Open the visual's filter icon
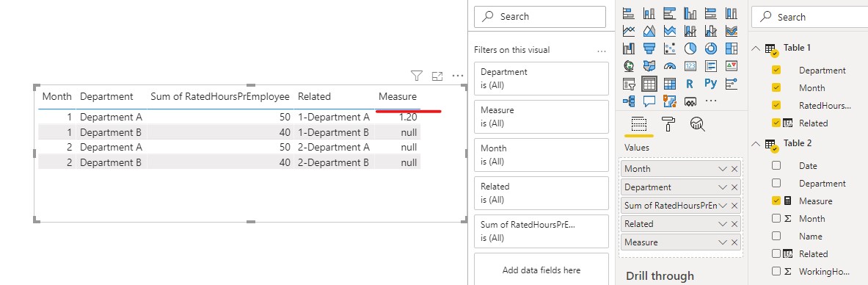Viewport: 868px width, 285px height. (x=417, y=76)
